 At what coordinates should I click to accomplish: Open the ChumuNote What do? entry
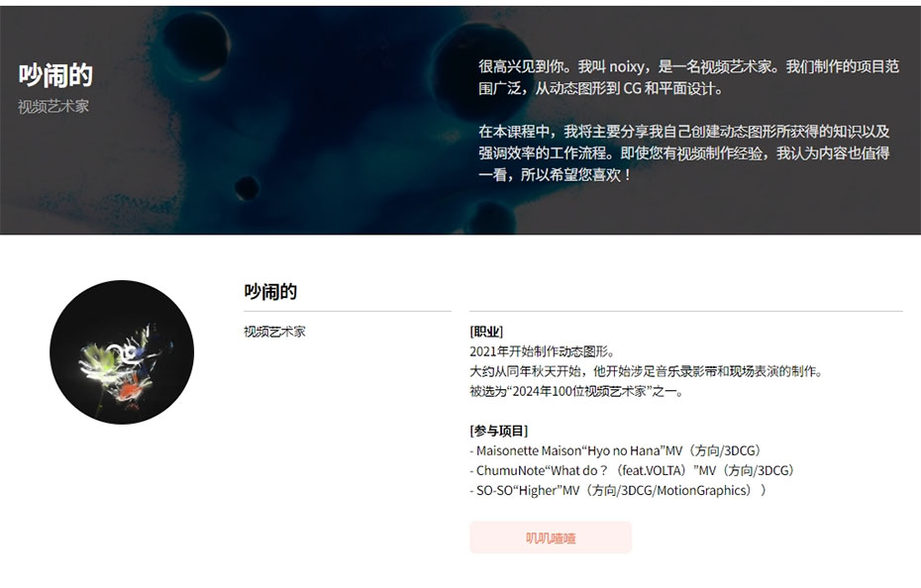click(x=632, y=470)
